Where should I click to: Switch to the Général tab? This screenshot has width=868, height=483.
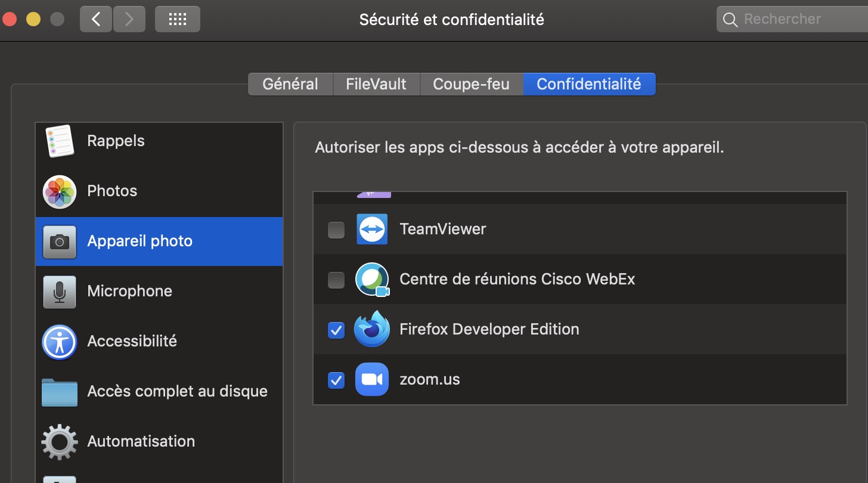pyautogui.click(x=290, y=84)
